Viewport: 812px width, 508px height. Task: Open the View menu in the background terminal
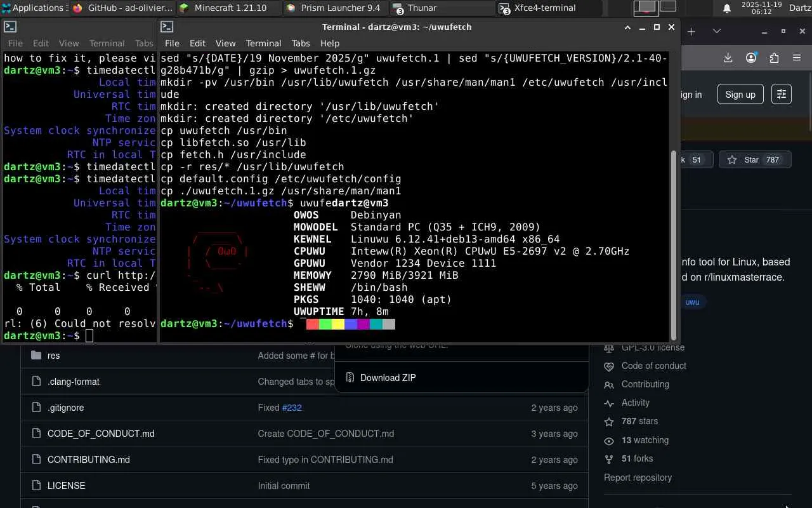pos(69,43)
